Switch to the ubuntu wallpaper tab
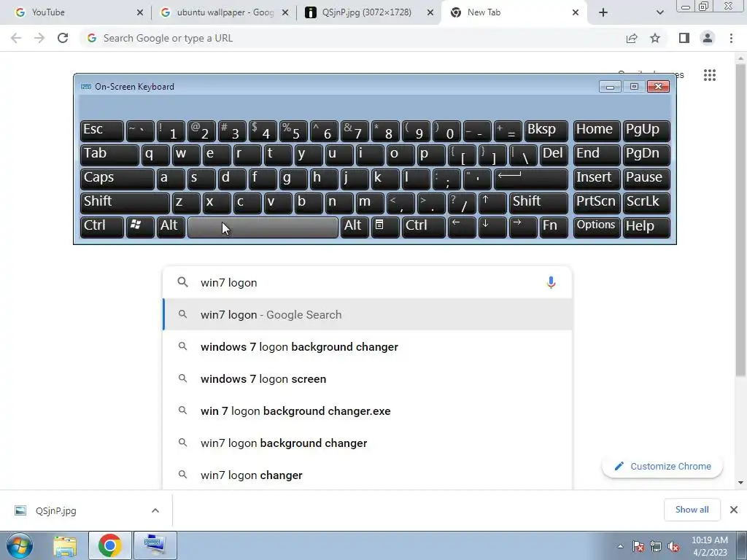The image size is (747, 560). pos(224,12)
